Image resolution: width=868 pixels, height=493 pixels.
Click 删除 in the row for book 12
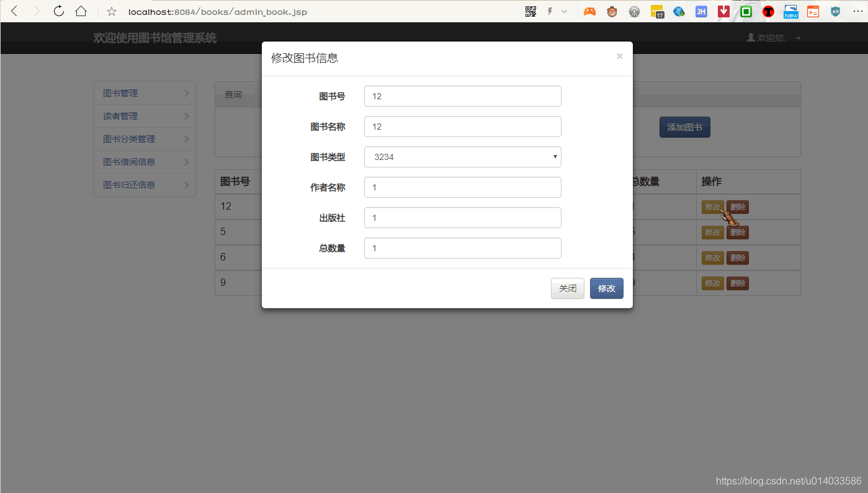coord(738,207)
